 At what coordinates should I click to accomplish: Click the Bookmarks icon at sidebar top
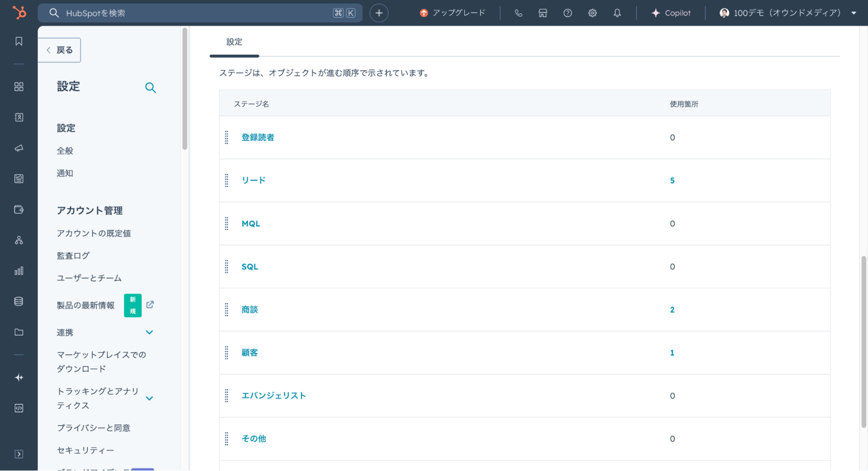(x=19, y=41)
